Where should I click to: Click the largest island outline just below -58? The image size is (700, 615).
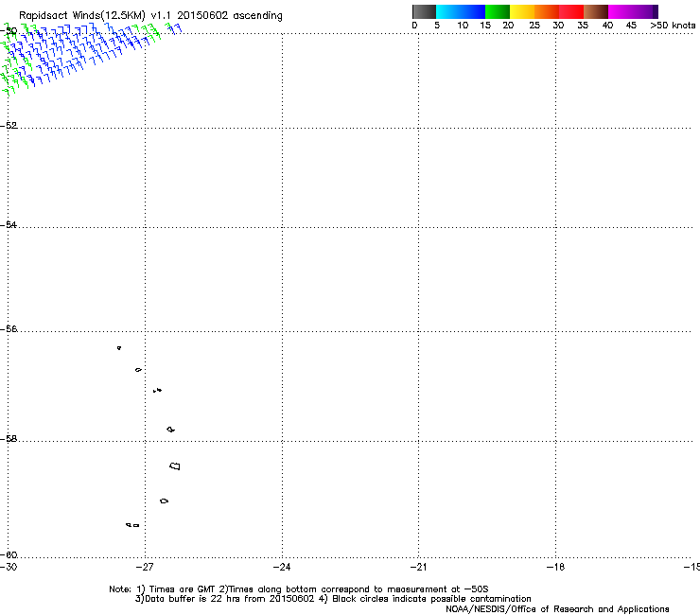pos(175,466)
